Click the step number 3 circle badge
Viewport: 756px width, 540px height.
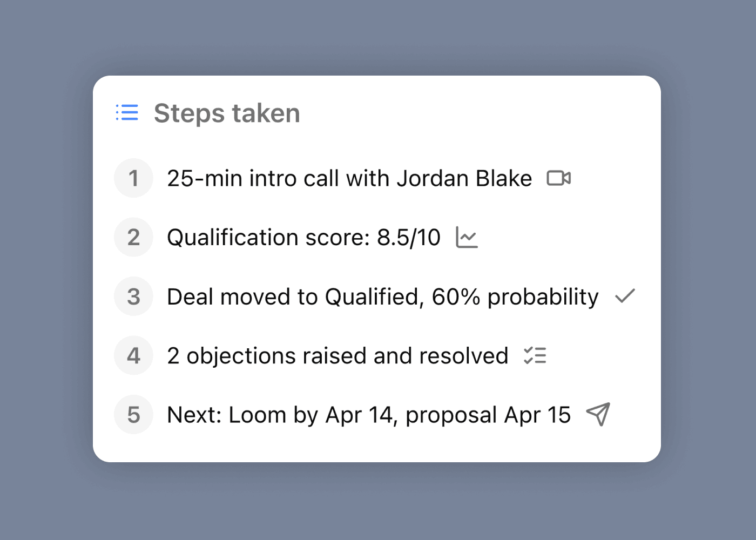click(x=133, y=296)
